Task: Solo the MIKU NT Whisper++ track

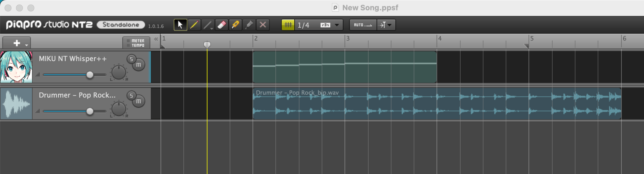Action: 131,59
